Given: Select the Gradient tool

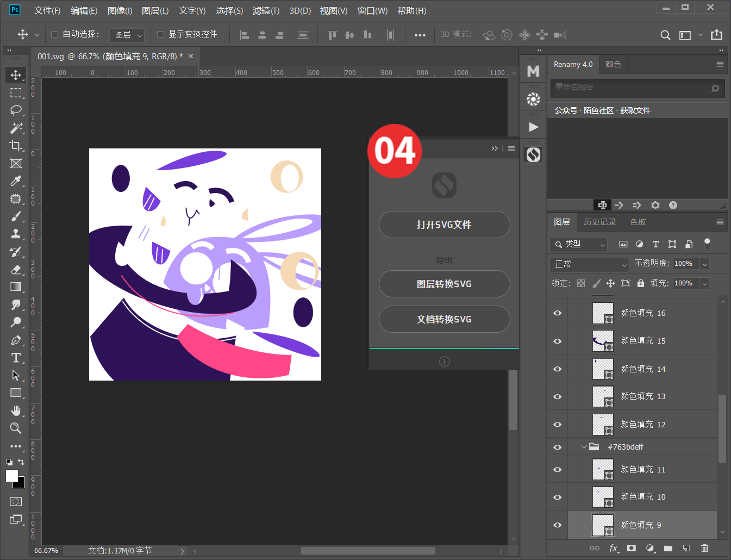Looking at the screenshot, I should tap(16, 287).
